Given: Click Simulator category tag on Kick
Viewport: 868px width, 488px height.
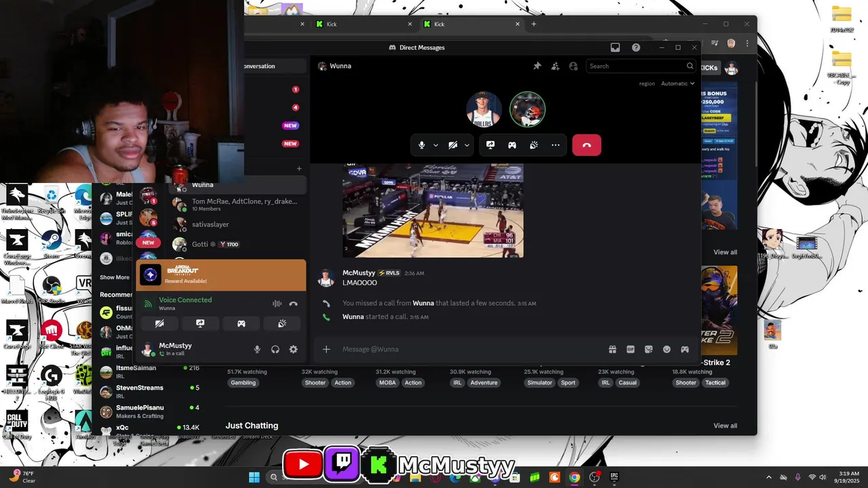Looking at the screenshot, I should click(x=540, y=382).
